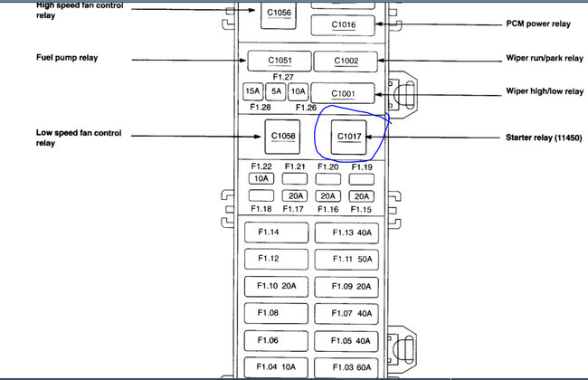
Task: Select the 5A fuse F1.27
Action: tap(276, 91)
